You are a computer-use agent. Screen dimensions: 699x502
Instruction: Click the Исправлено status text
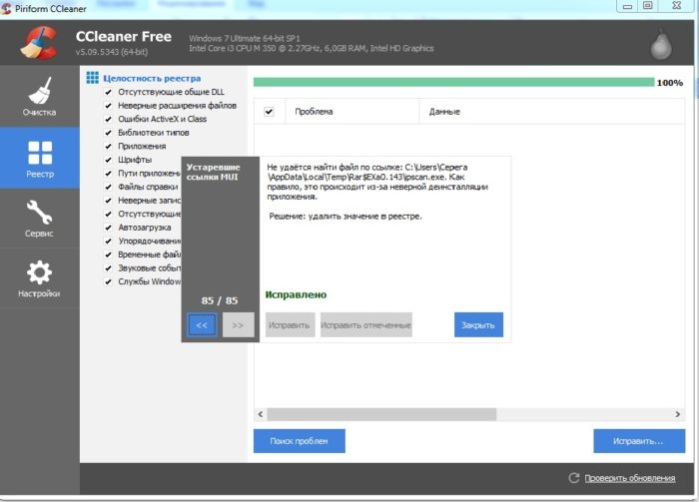pyautogui.click(x=296, y=295)
